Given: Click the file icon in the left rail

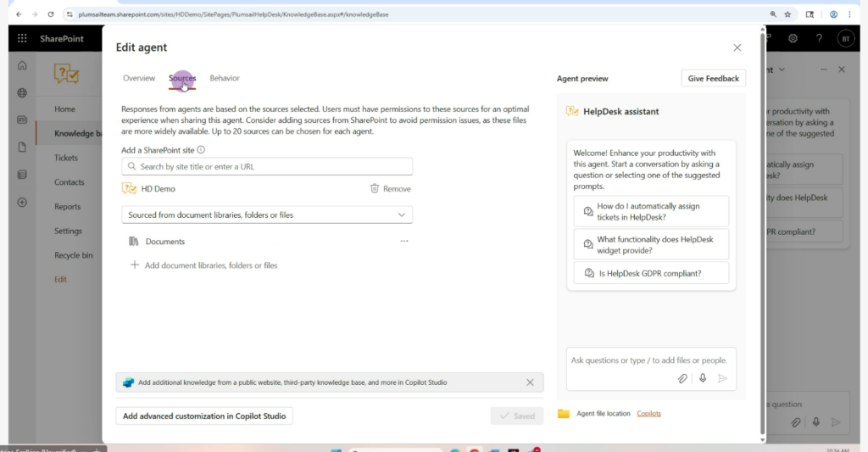Looking at the screenshot, I should (22, 148).
